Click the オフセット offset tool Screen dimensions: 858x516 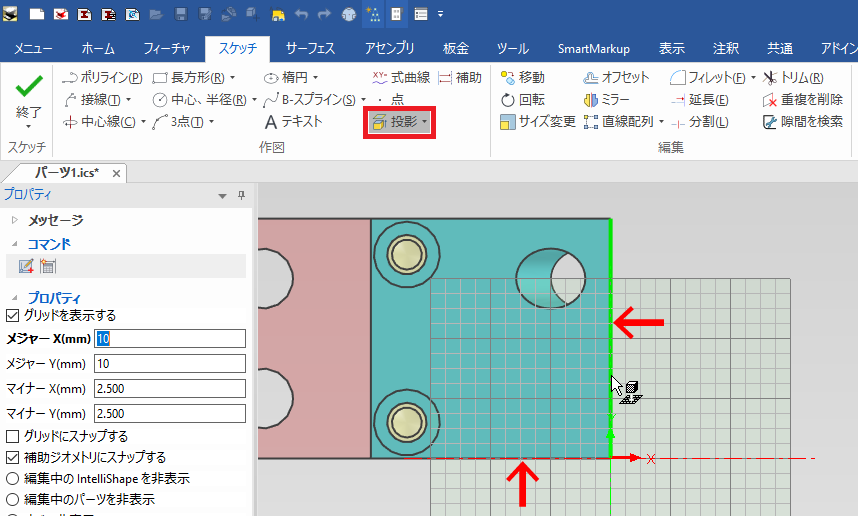click(615, 77)
